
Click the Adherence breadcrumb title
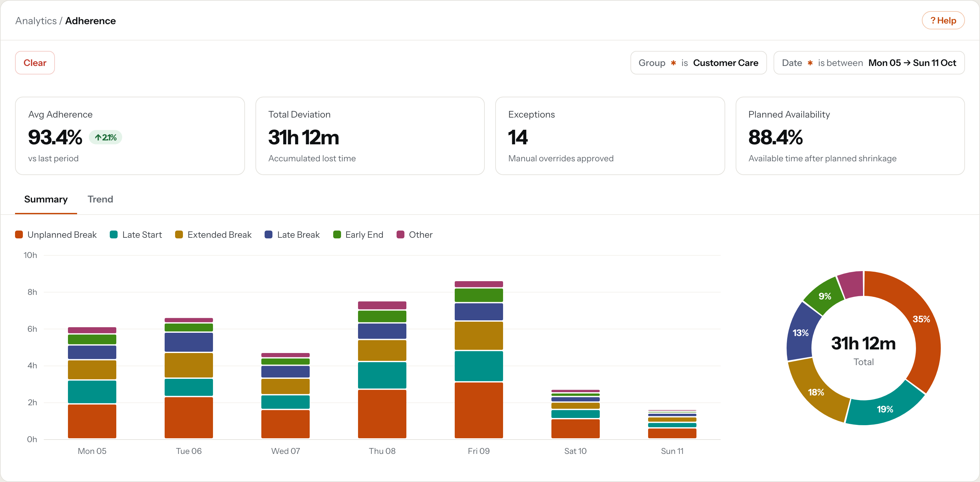[90, 21]
